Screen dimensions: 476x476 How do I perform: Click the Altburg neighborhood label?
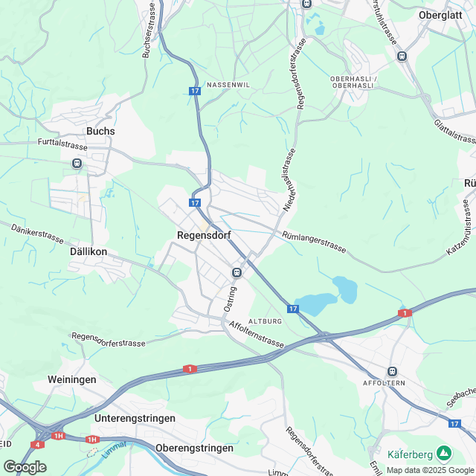pyautogui.click(x=265, y=321)
